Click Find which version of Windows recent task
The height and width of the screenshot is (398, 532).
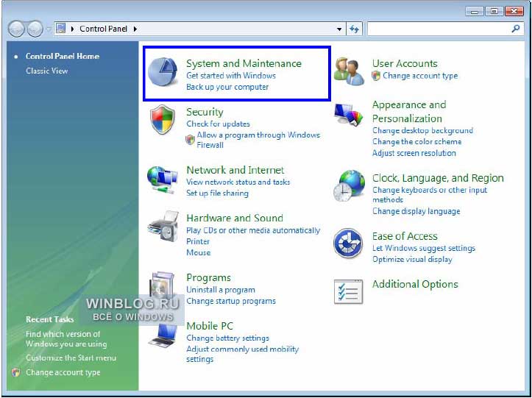click(66, 339)
